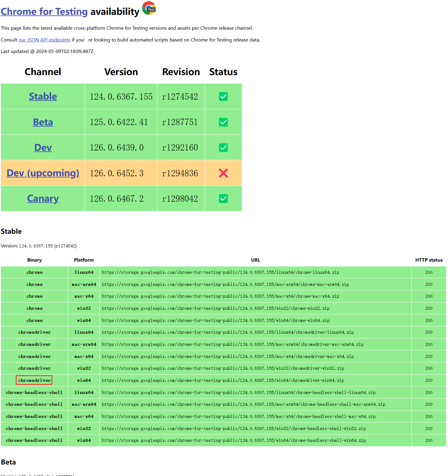Click Stable version line with r1274542
448x476 pixels.
39,246
